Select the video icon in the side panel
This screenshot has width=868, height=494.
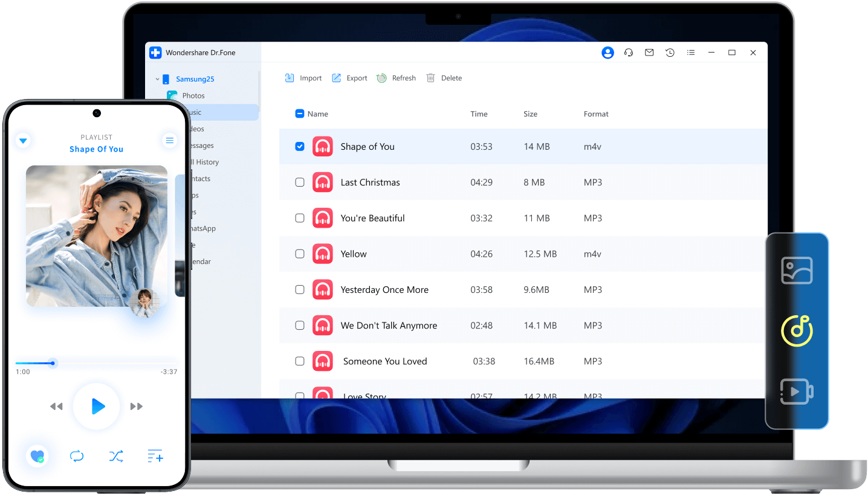[x=797, y=391]
